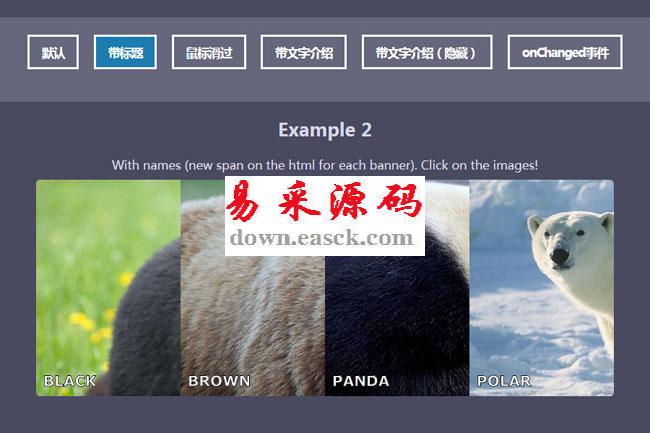Click the BLACK caption label

[70, 381]
